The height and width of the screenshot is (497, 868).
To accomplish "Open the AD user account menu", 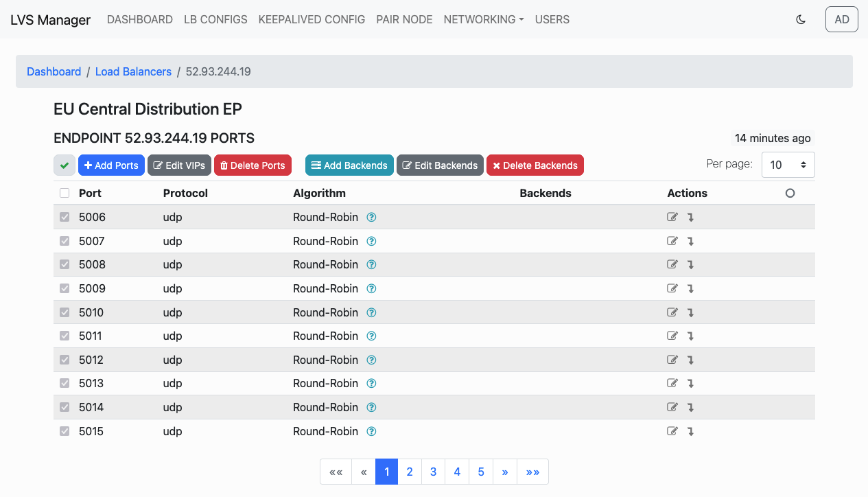I will (842, 19).
